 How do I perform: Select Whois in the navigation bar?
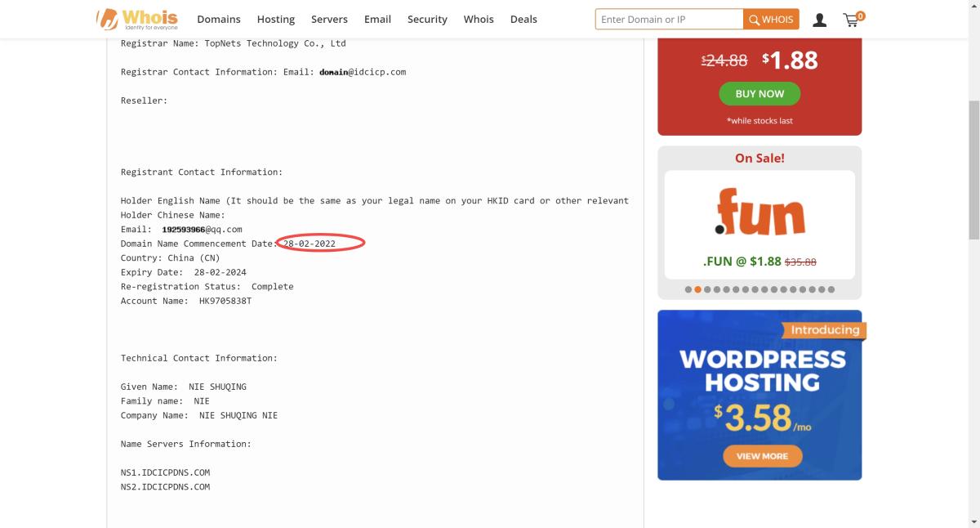(479, 20)
